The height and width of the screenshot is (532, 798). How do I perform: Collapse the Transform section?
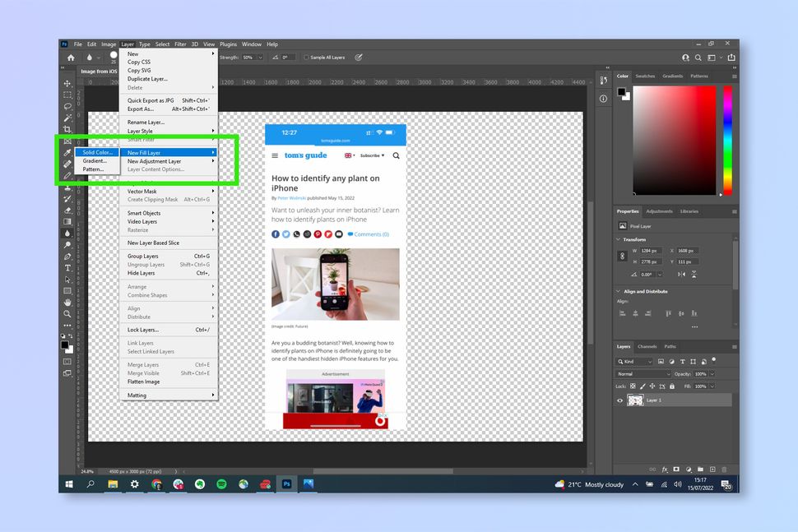[x=619, y=239]
